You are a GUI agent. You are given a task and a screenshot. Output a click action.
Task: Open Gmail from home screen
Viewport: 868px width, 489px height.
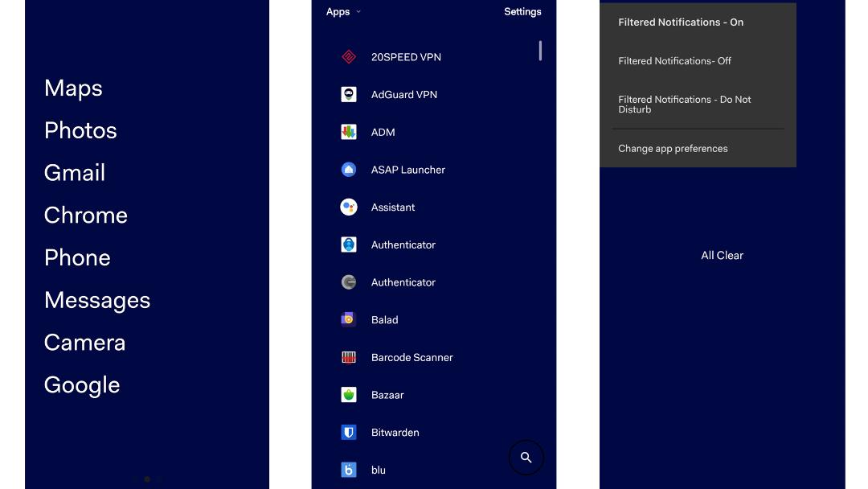(x=75, y=173)
